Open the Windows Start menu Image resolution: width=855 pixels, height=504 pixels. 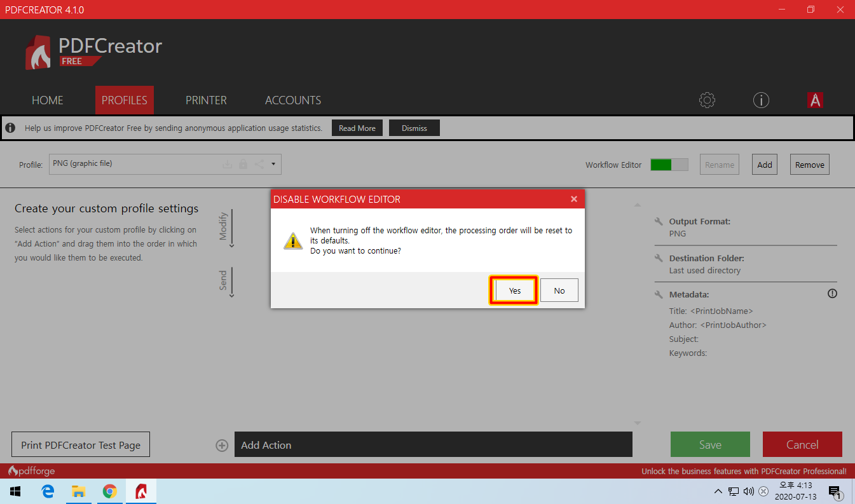(x=15, y=491)
